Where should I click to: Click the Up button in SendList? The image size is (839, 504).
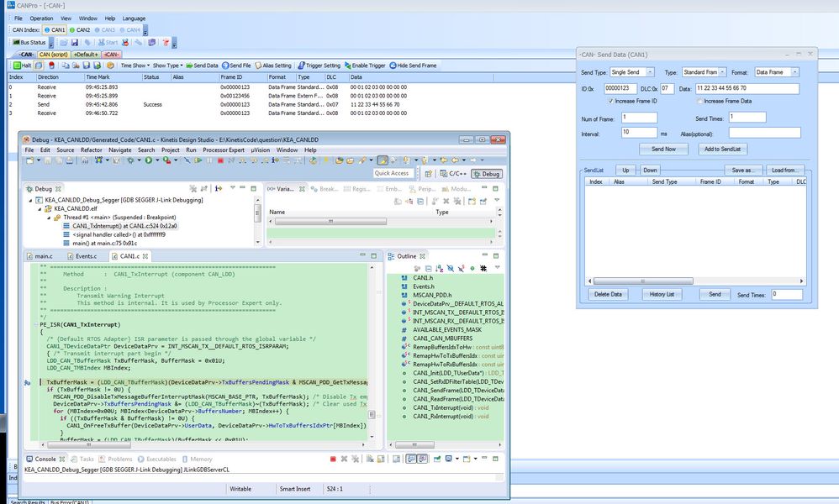click(x=625, y=170)
